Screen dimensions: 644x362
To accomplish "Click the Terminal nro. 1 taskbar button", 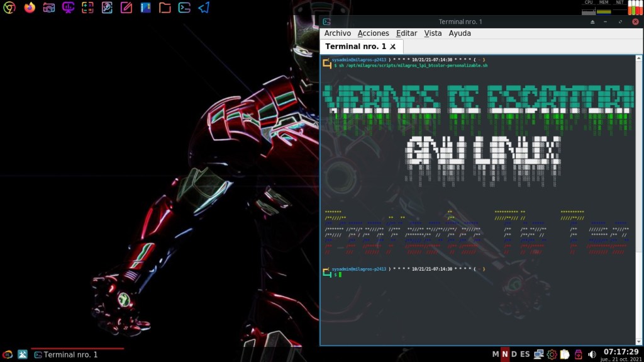I will pos(70,354).
